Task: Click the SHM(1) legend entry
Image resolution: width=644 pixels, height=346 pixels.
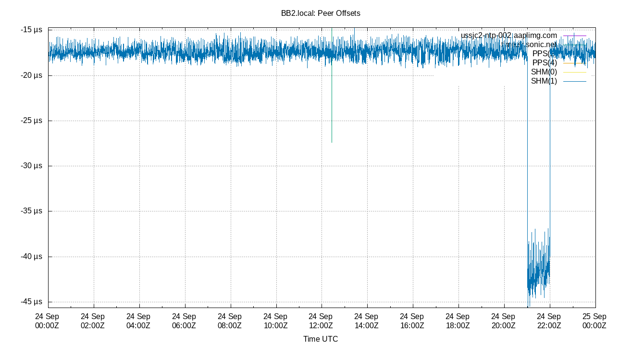Action: [x=544, y=81]
